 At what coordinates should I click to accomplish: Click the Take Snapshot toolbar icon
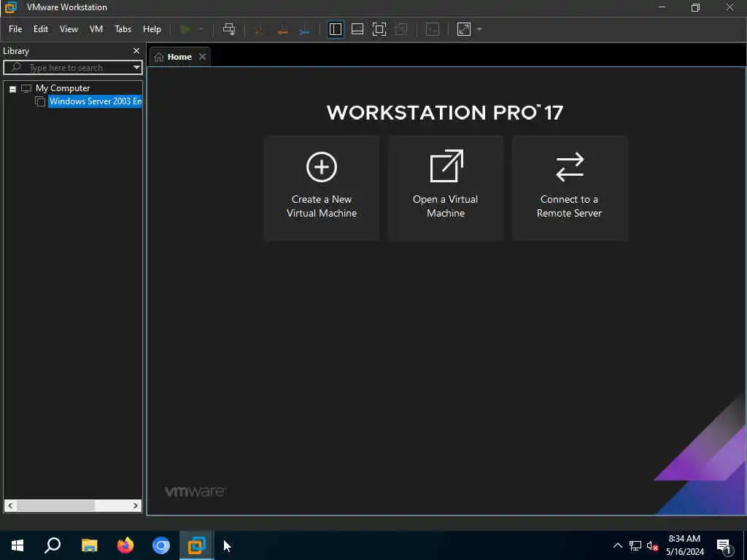coord(259,29)
